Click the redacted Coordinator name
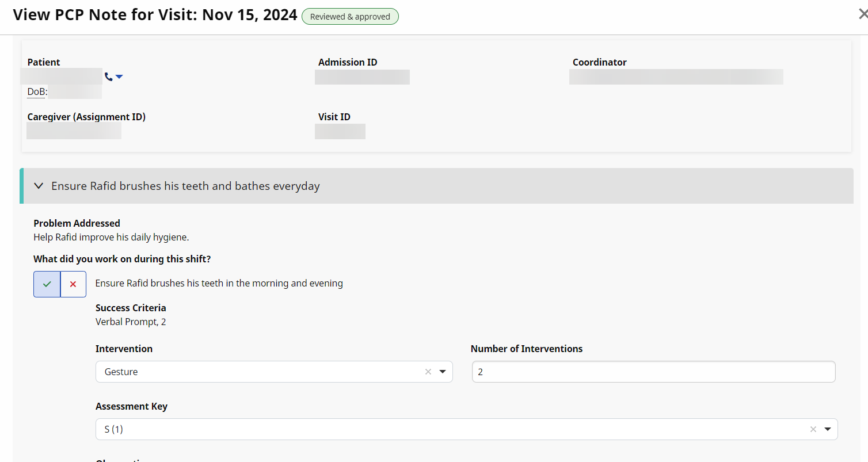 [x=676, y=77]
